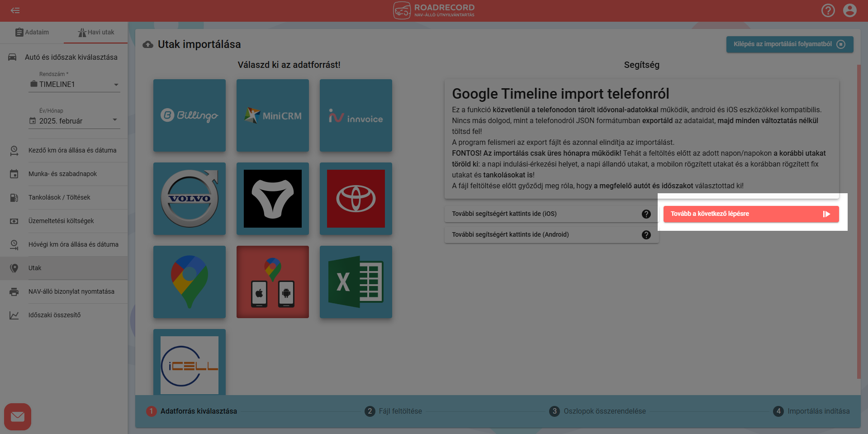Select the MiniCRM data source tile
Screen dimensions: 868x434
(x=273, y=115)
